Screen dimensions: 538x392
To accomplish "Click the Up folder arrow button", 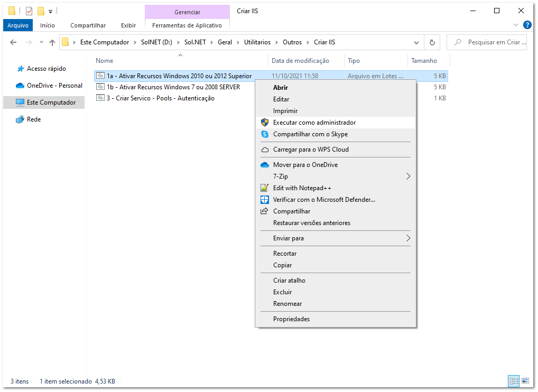I will 52,42.
